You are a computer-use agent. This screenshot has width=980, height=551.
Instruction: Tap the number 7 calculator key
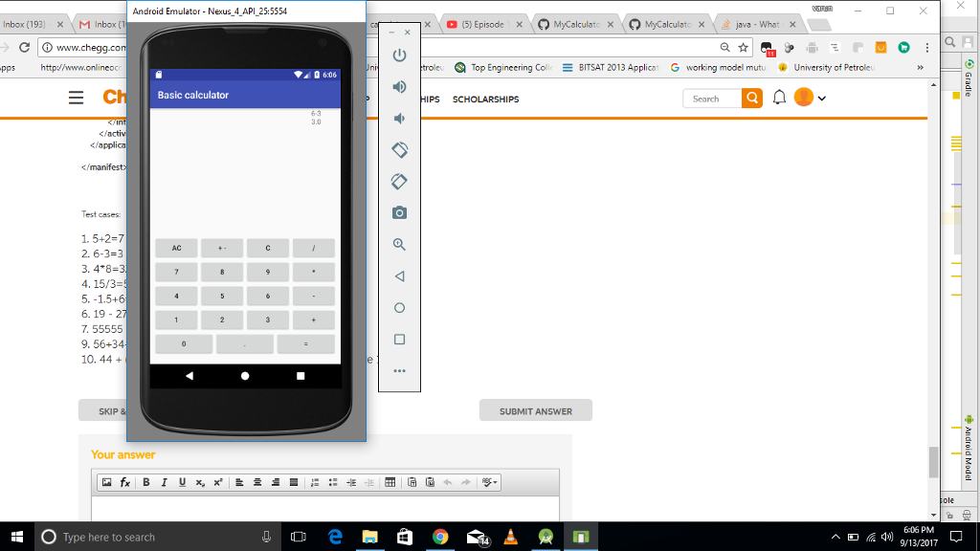tap(176, 272)
